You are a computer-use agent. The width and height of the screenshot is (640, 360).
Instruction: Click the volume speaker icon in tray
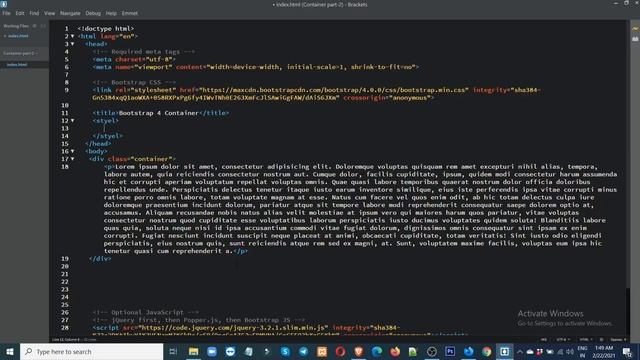570,351
